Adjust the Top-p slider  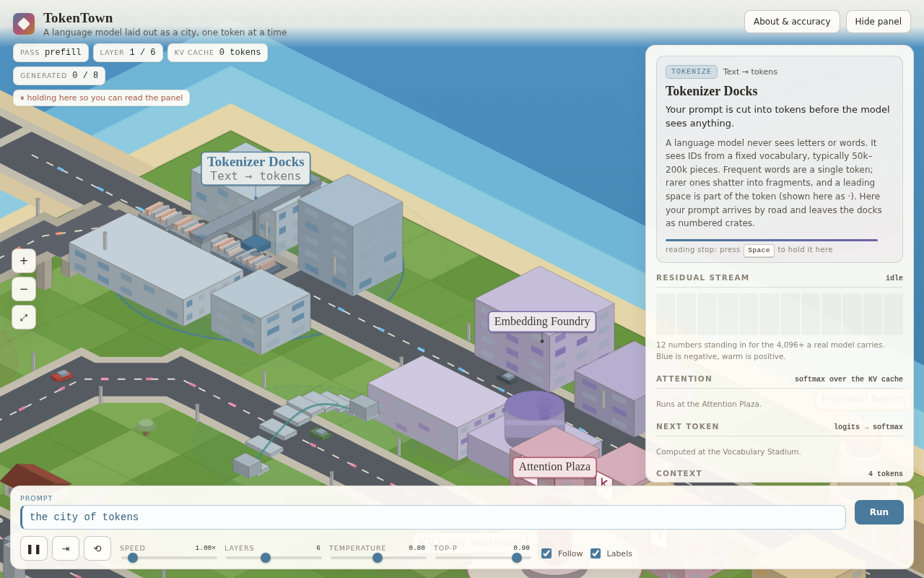point(483,558)
